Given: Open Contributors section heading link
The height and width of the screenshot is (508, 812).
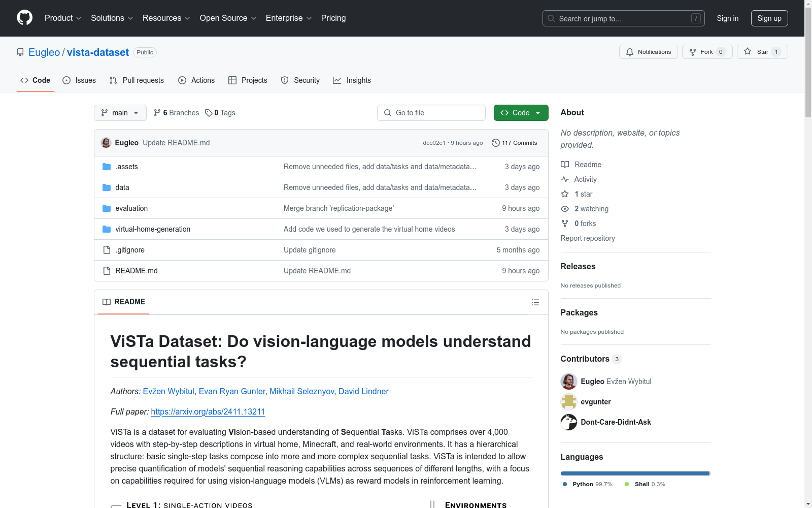Looking at the screenshot, I should coord(591,359).
